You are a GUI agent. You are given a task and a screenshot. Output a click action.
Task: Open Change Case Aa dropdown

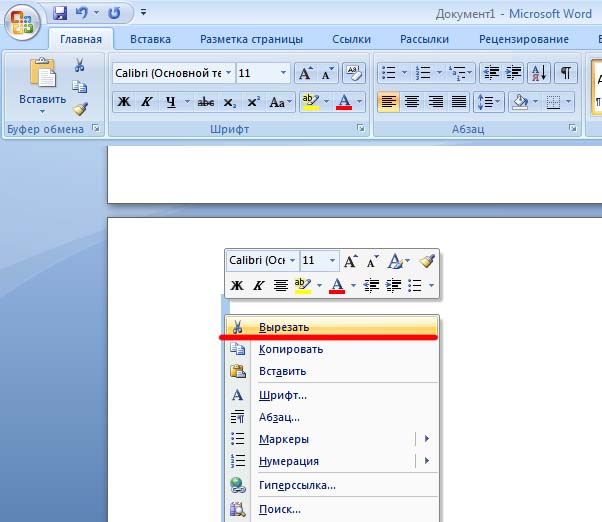[280, 102]
